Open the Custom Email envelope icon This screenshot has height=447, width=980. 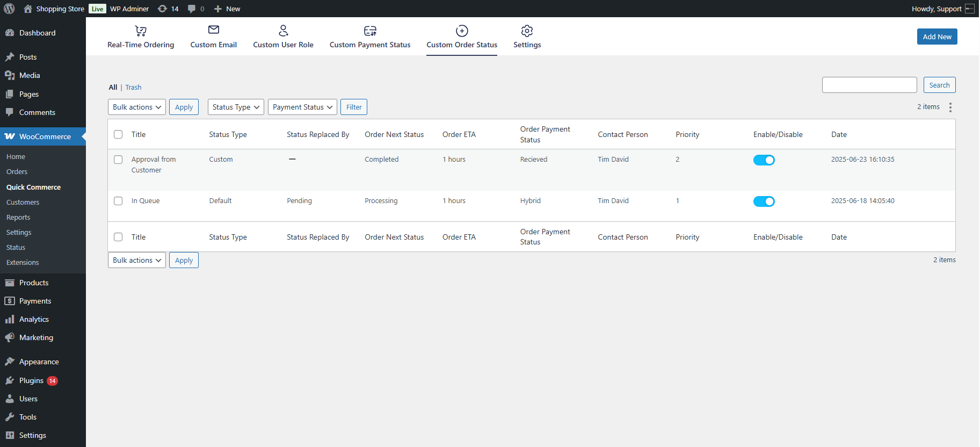coord(214,30)
